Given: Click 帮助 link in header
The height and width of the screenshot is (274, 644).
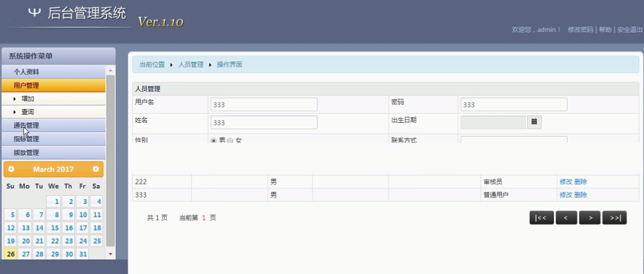Looking at the screenshot, I should [x=605, y=29].
